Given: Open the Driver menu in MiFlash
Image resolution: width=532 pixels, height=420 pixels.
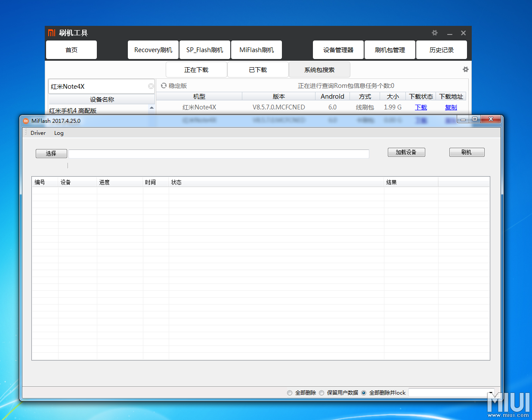Looking at the screenshot, I should [38, 133].
